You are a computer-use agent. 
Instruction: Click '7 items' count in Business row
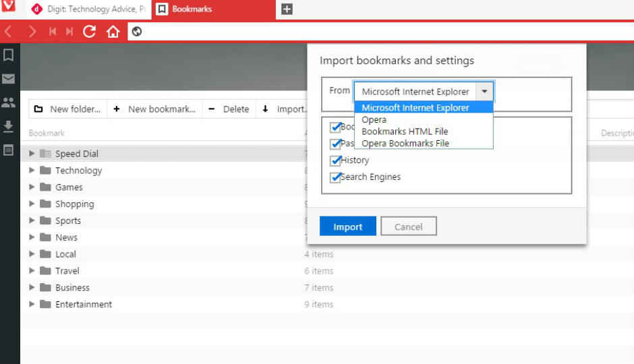pyautogui.click(x=318, y=288)
